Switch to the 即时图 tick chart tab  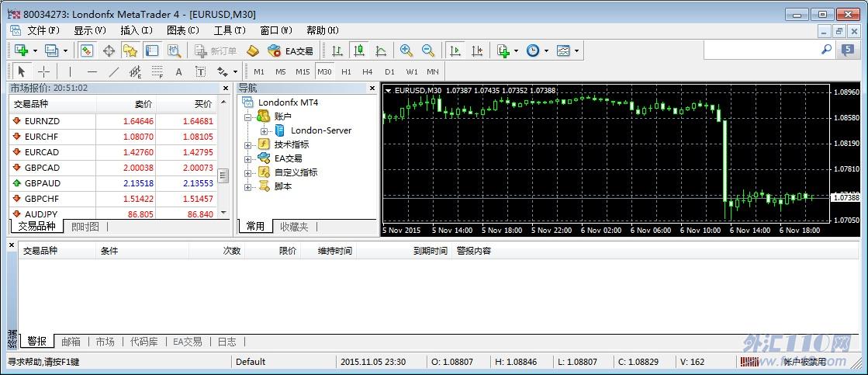click(85, 227)
